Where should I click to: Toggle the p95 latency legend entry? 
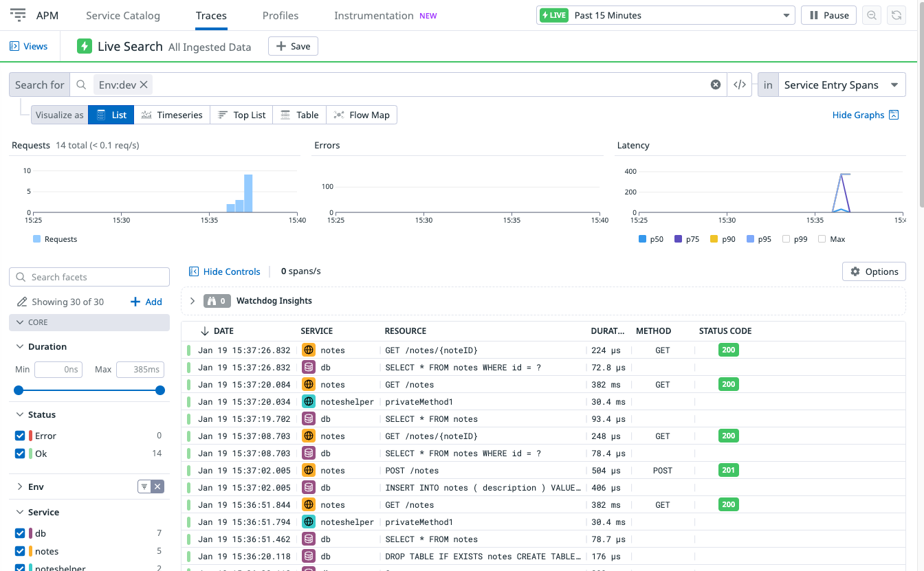point(758,239)
